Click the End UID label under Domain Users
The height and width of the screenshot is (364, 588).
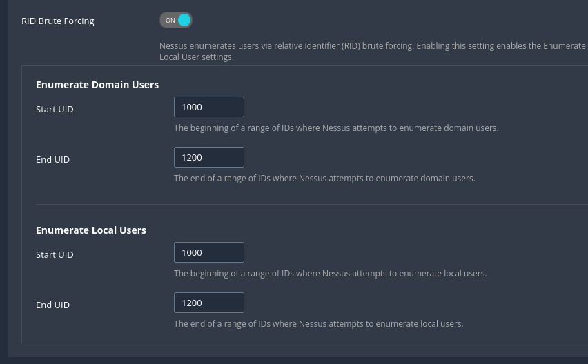(52, 159)
